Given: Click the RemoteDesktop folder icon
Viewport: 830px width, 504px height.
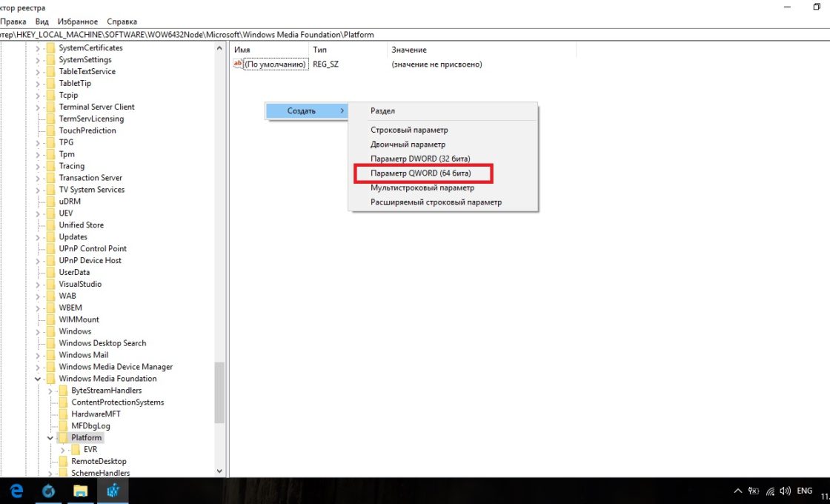Looking at the screenshot, I should click(63, 461).
